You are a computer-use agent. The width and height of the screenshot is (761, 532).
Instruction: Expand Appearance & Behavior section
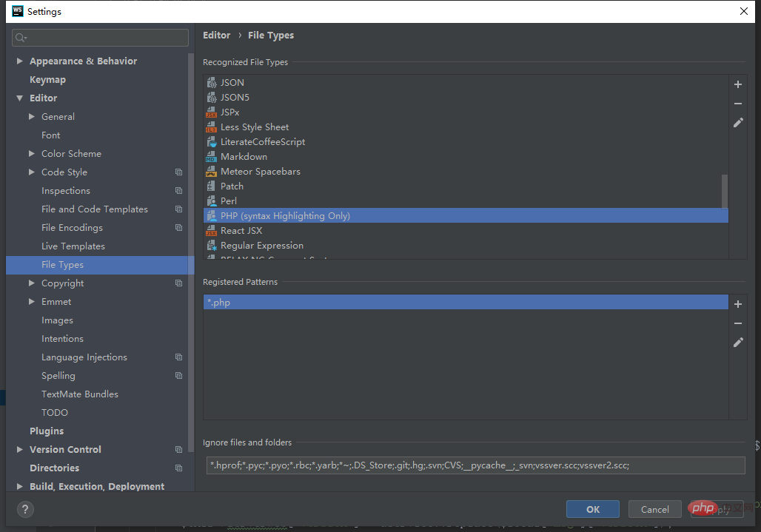click(19, 61)
